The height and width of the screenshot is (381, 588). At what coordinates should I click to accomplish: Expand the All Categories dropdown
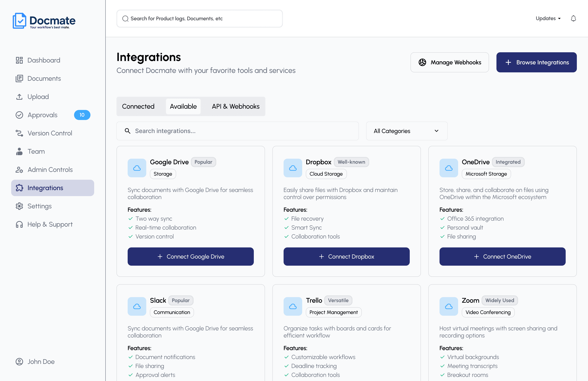pyautogui.click(x=407, y=131)
